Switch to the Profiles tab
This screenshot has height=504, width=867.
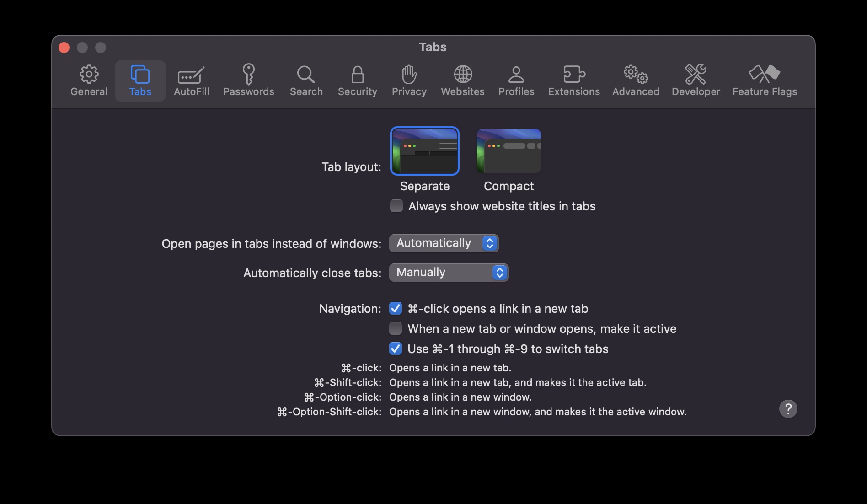(x=516, y=81)
